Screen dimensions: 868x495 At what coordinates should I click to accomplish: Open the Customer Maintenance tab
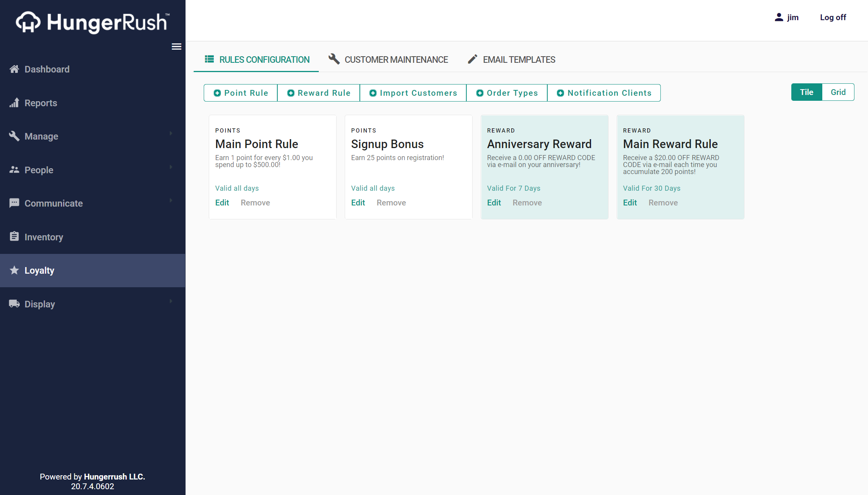(x=388, y=60)
